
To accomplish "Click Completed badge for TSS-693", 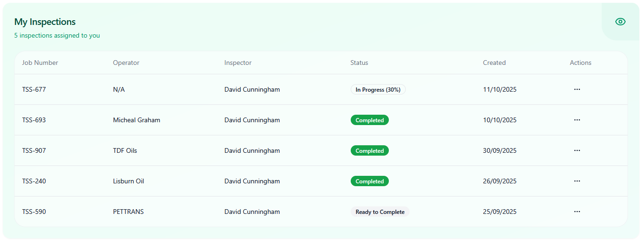I will [x=370, y=120].
